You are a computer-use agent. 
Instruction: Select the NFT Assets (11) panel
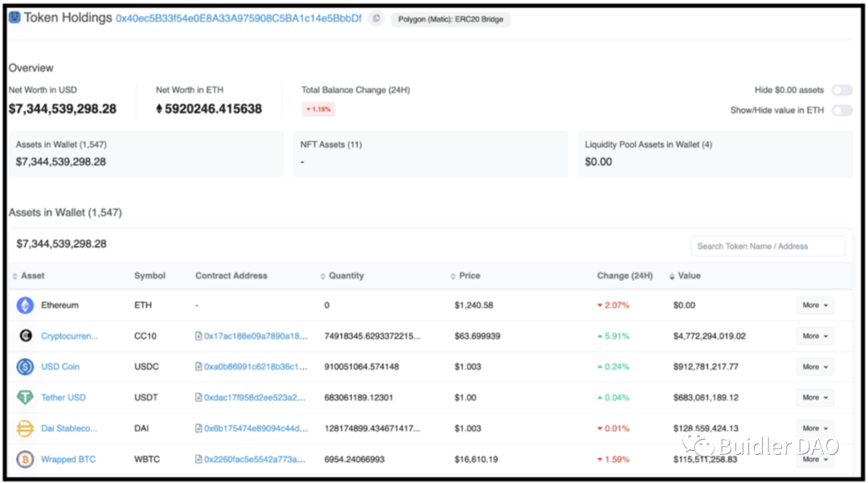(x=430, y=153)
